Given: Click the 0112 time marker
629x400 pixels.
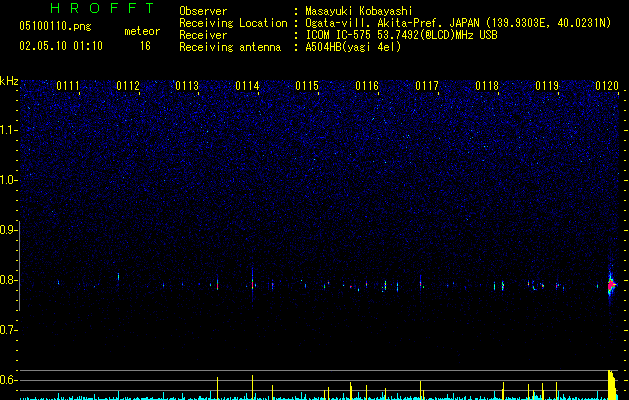Looking at the screenshot, I should click(128, 86).
